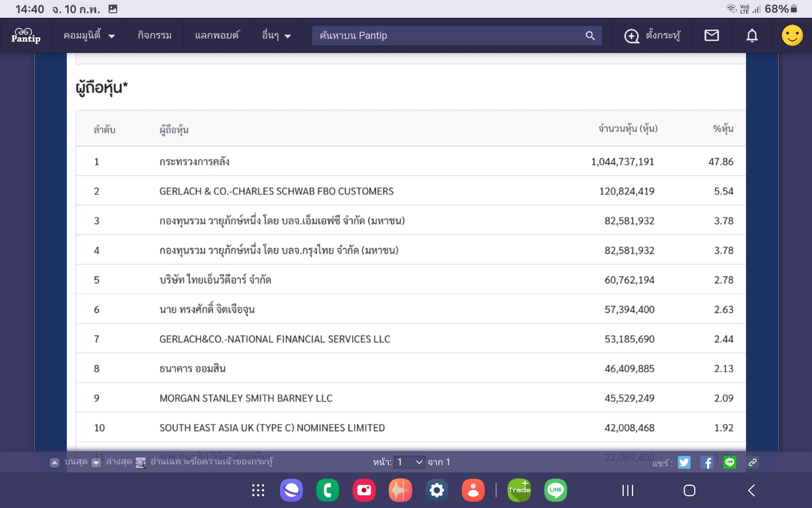
Task: Copy the topic link icon
Action: click(x=752, y=462)
